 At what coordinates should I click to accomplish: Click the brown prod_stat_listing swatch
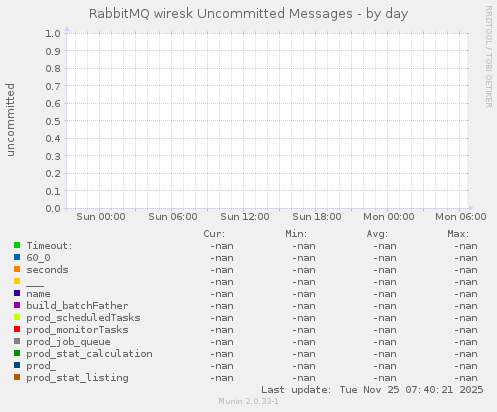(17, 377)
